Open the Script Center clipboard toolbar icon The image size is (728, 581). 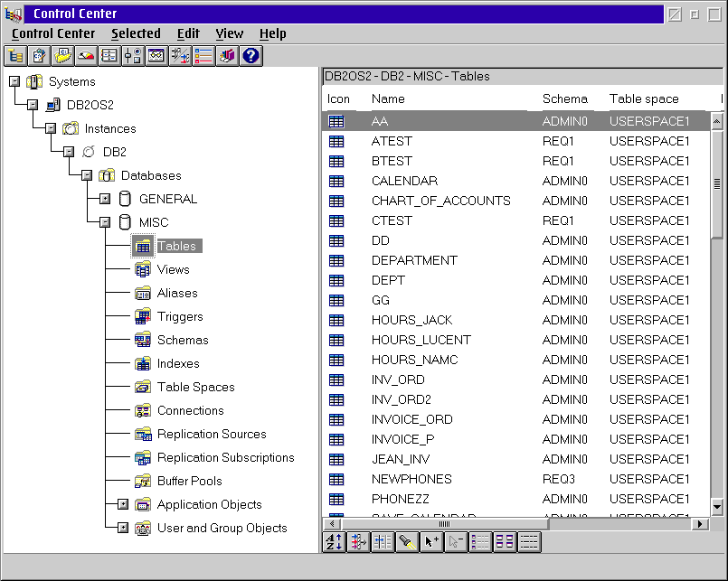click(x=39, y=56)
